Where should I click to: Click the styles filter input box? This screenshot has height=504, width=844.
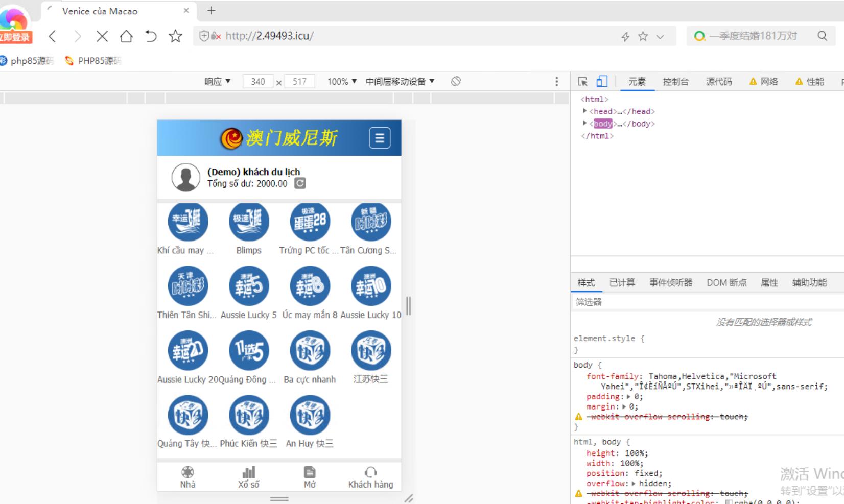[705, 302]
